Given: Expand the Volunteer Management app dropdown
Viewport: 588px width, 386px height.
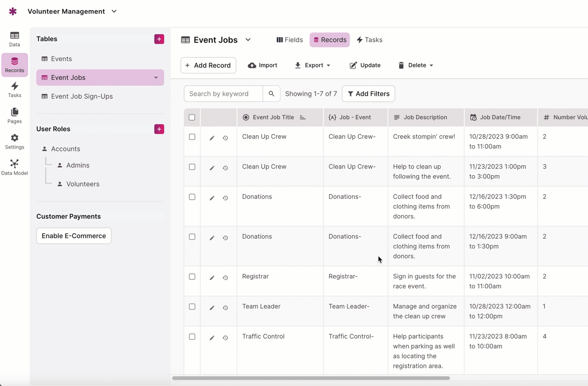Looking at the screenshot, I should (114, 11).
